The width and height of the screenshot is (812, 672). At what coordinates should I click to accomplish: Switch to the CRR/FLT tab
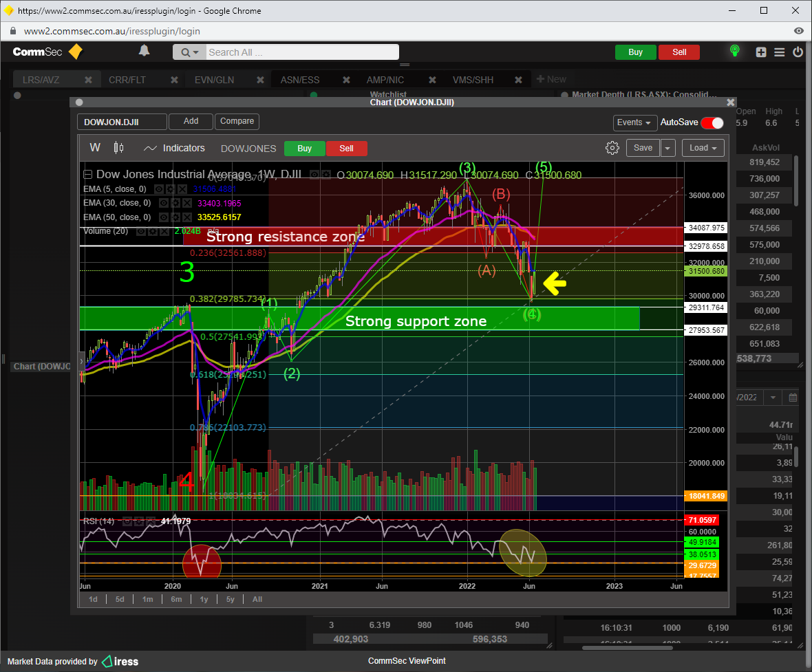point(127,80)
